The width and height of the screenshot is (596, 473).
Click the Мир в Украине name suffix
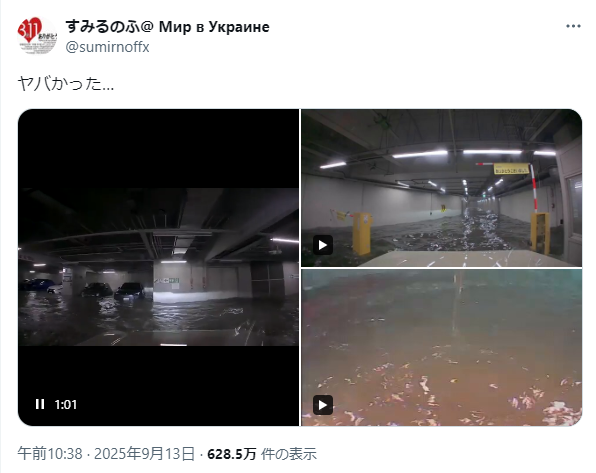(214, 27)
